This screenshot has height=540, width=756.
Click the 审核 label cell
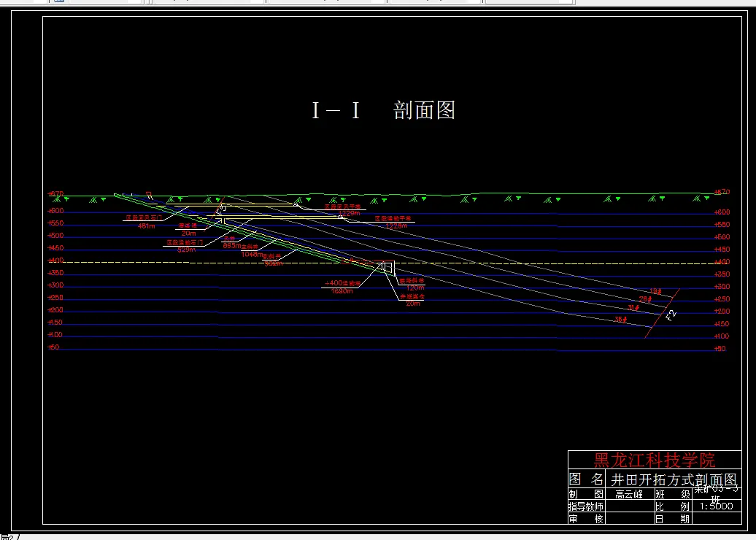click(x=586, y=519)
